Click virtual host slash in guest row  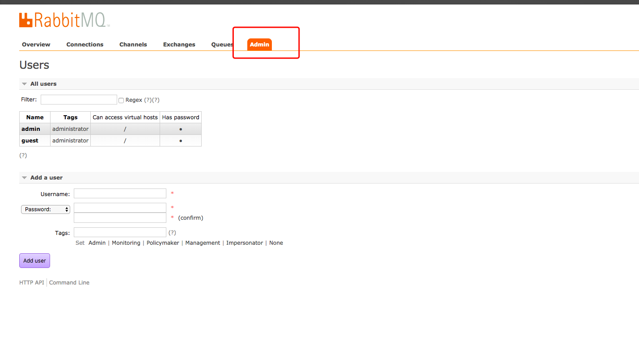(125, 141)
